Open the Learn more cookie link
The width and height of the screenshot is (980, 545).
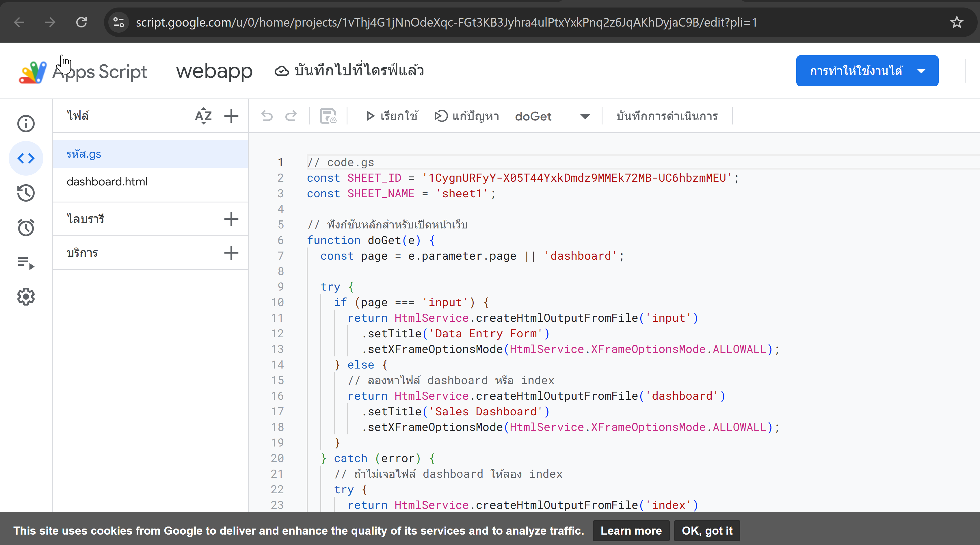point(631,531)
